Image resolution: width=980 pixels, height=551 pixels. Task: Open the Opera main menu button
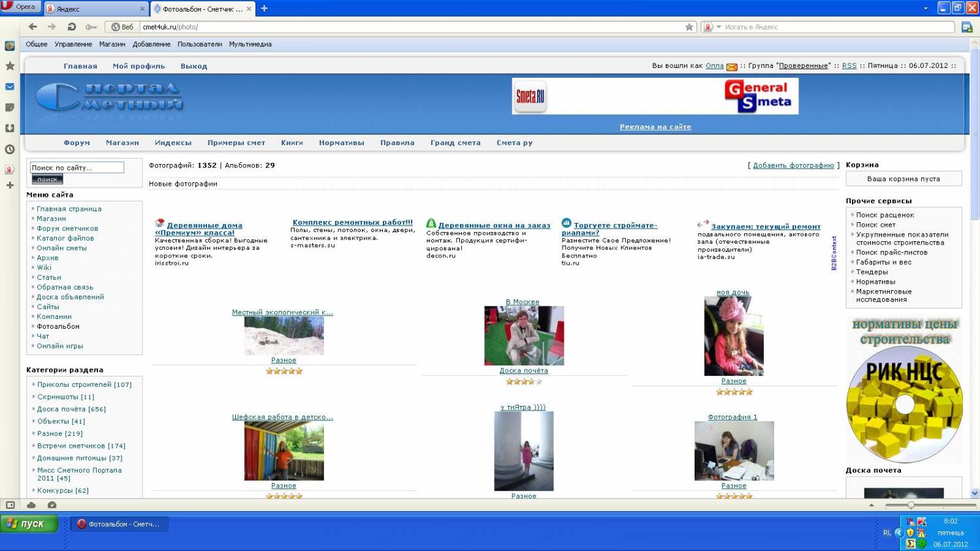pyautogui.click(x=20, y=7)
